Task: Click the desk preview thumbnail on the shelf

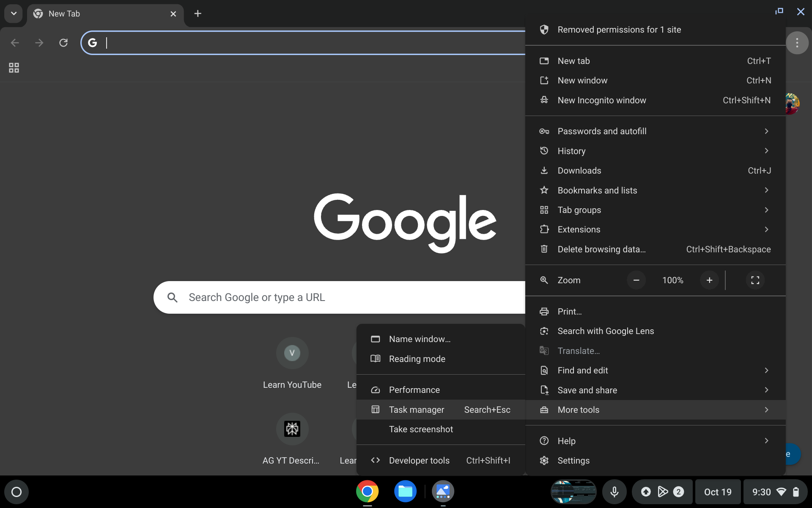Action: (573, 492)
